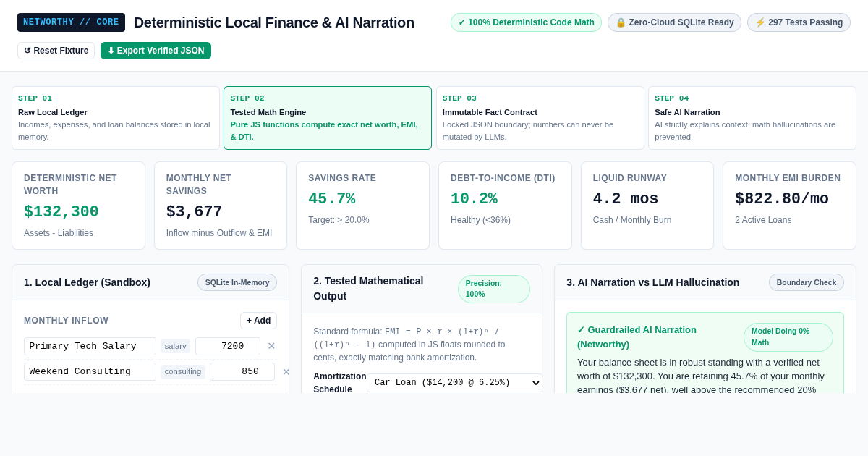Edit the Weekend Consulting name field
Image resolution: width=868 pixels, height=456 pixels.
click(x=90, y=371)
